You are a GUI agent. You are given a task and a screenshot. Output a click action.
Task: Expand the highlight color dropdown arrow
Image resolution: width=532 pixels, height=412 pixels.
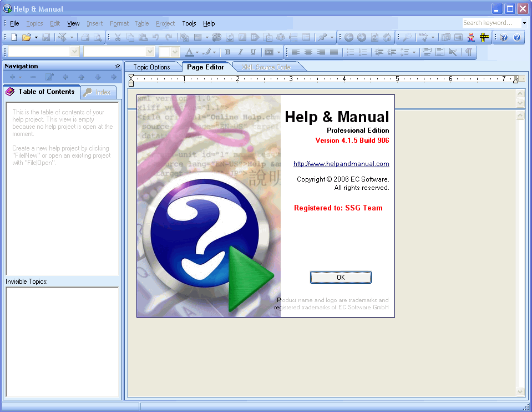coord(215,52)
